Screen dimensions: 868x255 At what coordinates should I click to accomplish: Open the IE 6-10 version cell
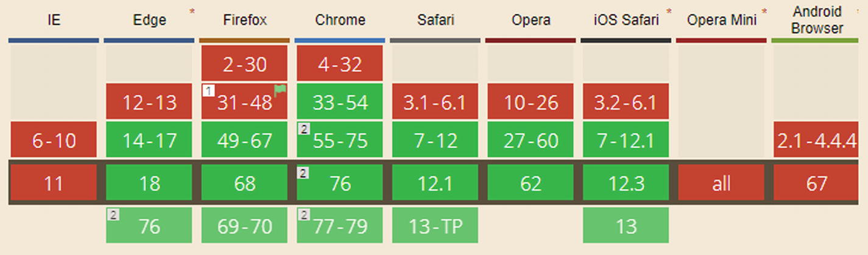click(x=54, y=140)
